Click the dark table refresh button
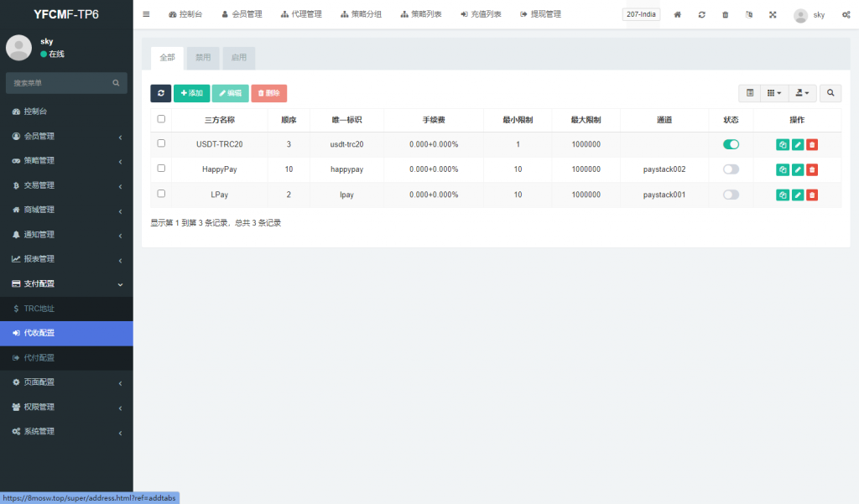This screenshot has height=504, width=859. pyautogui.click(x=160, y=93)
